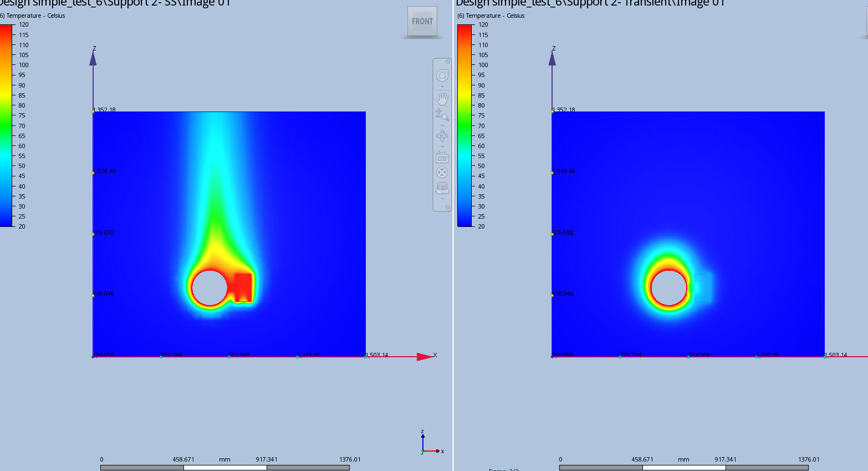Select the Orbit navigation tool
This screenshot has width=868, height=471.
tap(442, 75)
